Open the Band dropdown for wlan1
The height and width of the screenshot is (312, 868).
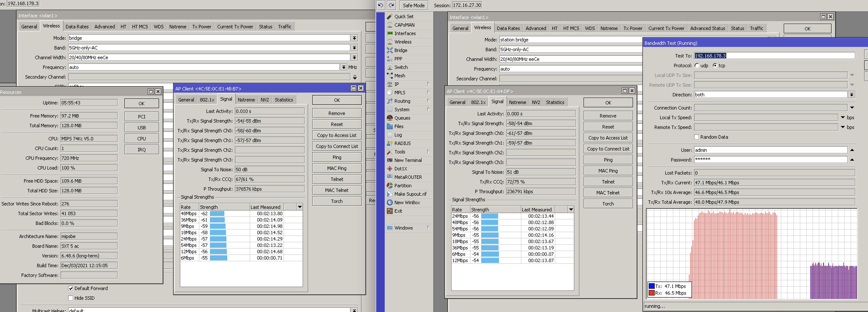[354, 48]
